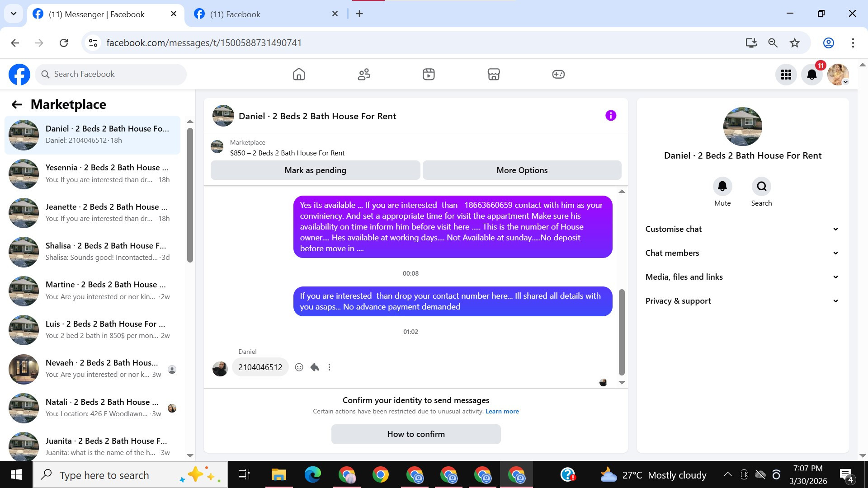React with emoji to Daniel's message

tap(299, 367)
